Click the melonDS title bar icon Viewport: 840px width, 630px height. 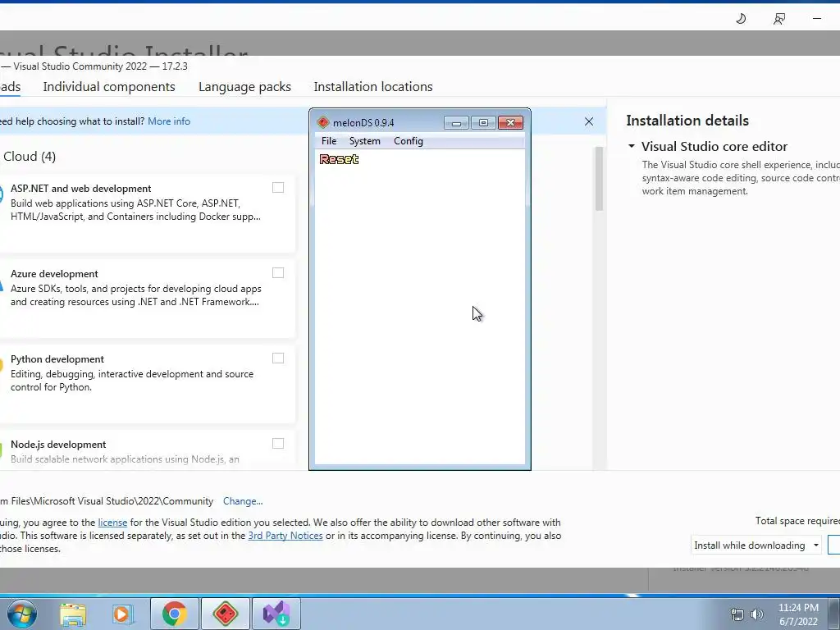322,123
